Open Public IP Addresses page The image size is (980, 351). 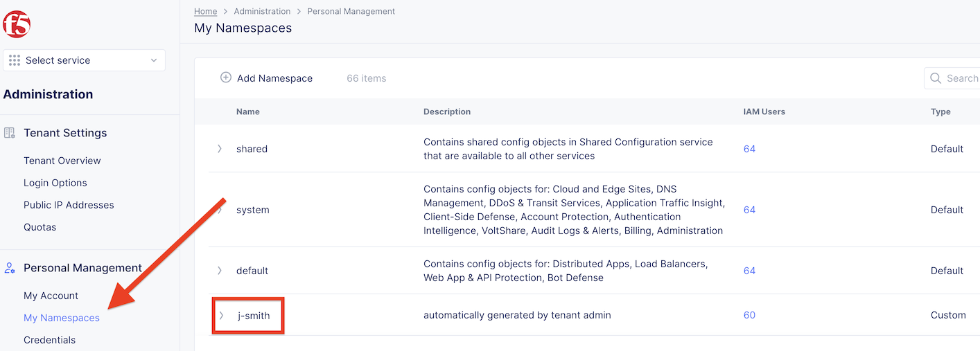(x=69, y=205)
